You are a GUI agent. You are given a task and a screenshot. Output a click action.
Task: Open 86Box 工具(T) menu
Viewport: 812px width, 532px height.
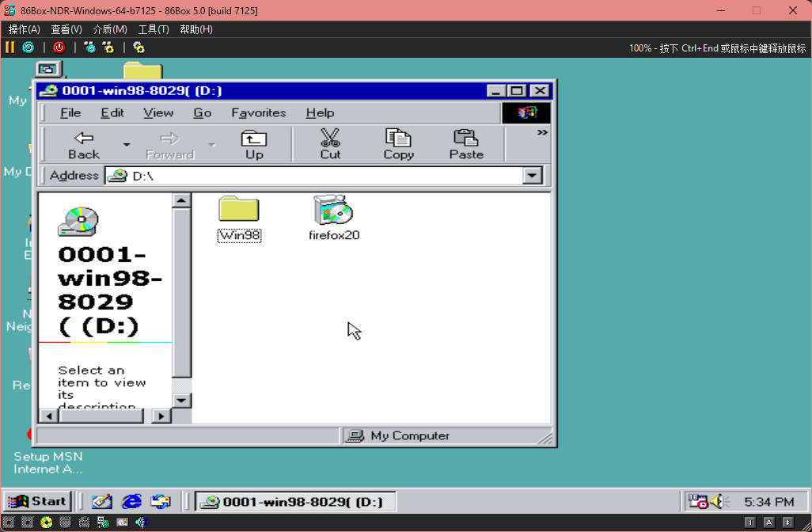point(154,29)
